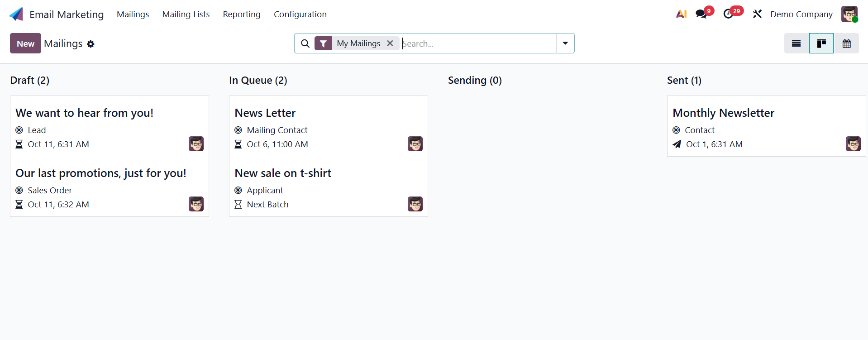This screenshot has width=868, height=340.
Task: Open the AI assistant icon
Action: click(x=681, y=14)
